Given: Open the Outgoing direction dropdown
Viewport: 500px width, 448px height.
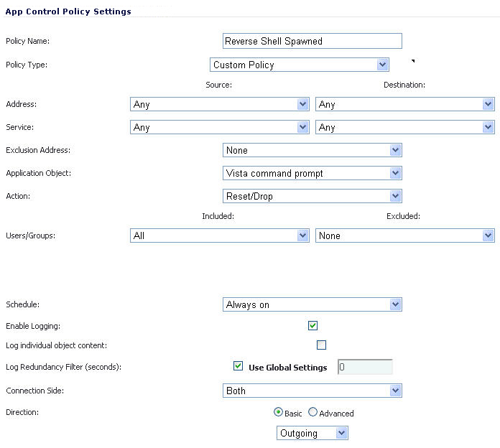Looking at the screenshot, I should (x=312, y=433).
